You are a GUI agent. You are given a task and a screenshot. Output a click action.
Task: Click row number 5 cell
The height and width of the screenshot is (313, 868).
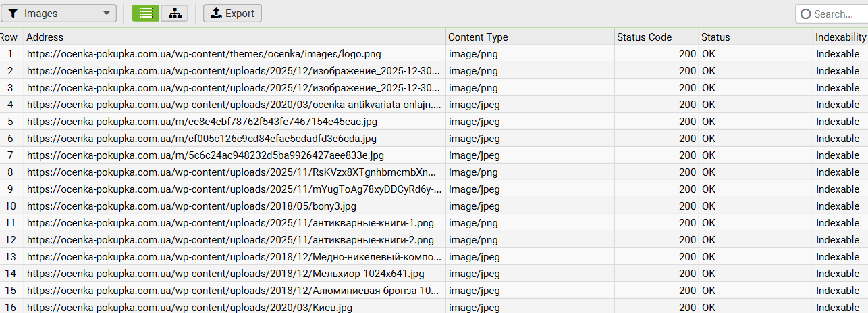tap(10, 122)
